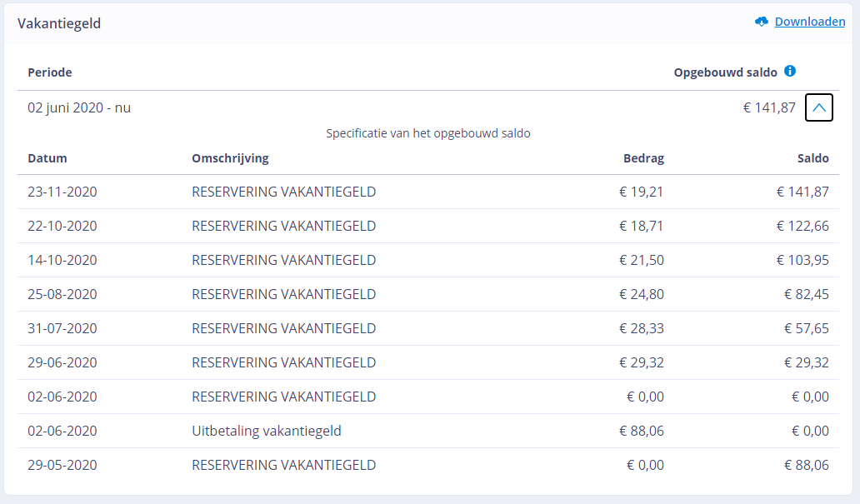
Task: Select the 25-08-2020 RESERVERING VAKANTIEGELD entry
Action: tap(283, 295)
